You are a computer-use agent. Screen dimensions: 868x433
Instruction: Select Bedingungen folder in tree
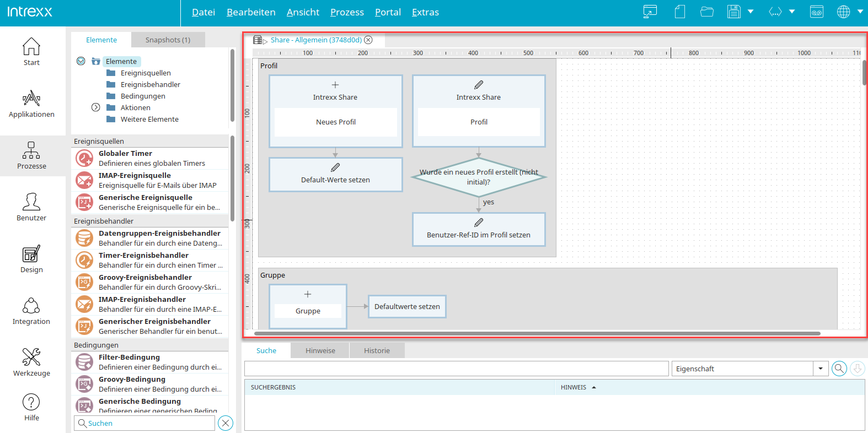coord(143,96)
